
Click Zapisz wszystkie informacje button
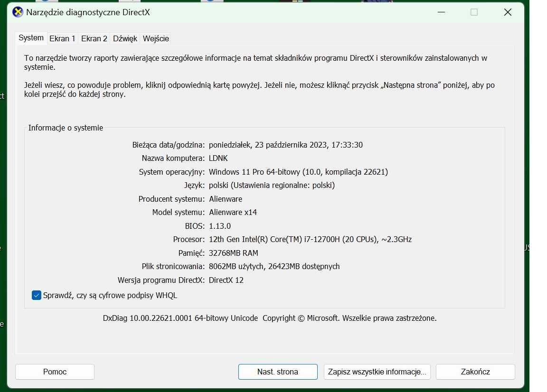[377, 372]
